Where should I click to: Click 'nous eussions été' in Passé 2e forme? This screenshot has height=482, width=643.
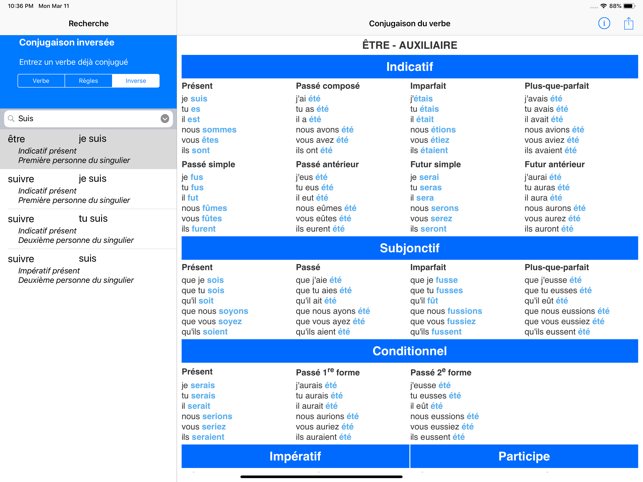[x=444, y=416]
